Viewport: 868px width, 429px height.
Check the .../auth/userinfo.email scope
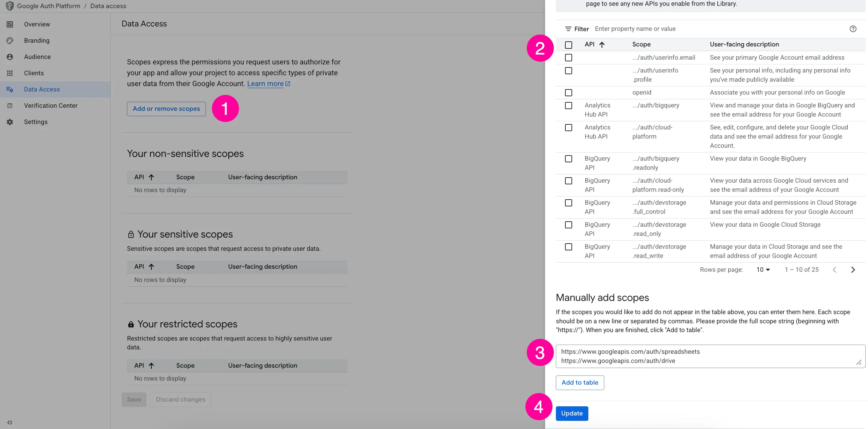tap(569, 58)
